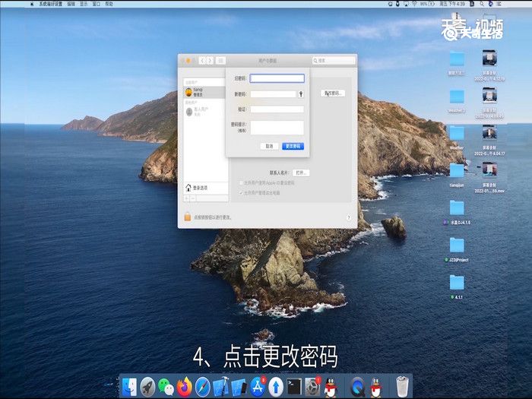Click the old password input field

pyautogui.click(x=277, y=78)
